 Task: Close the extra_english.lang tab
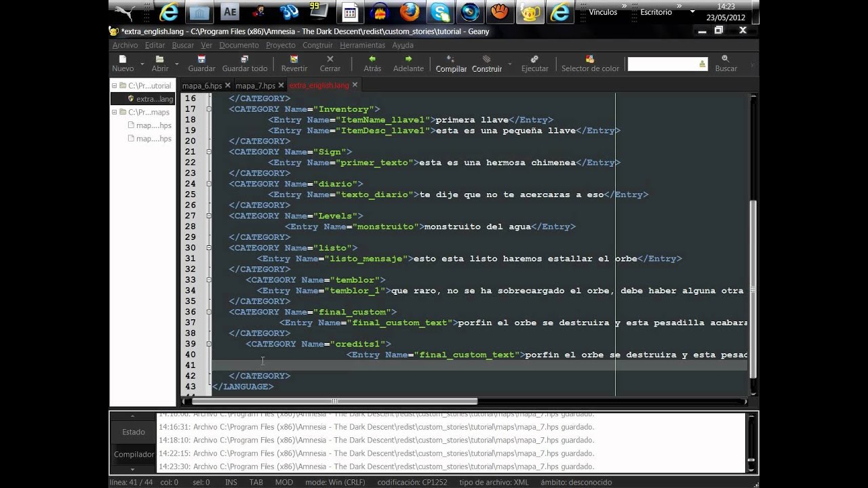coord(355,85)
